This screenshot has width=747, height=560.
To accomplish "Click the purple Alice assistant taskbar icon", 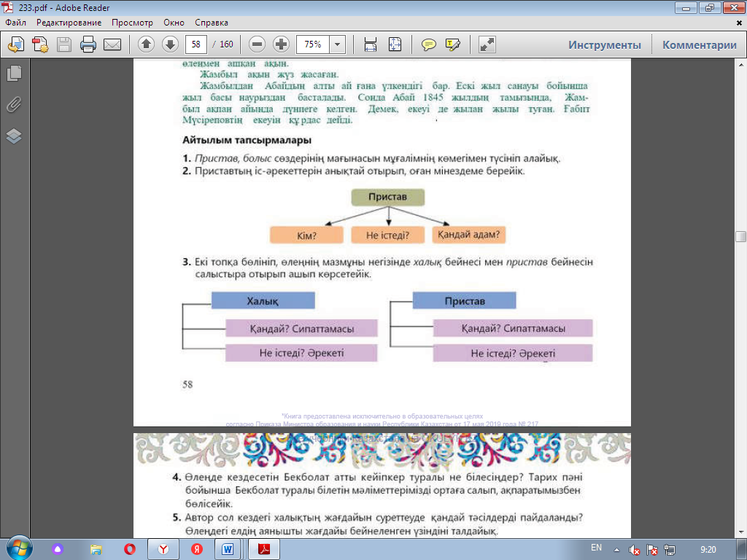I will 58,550.
